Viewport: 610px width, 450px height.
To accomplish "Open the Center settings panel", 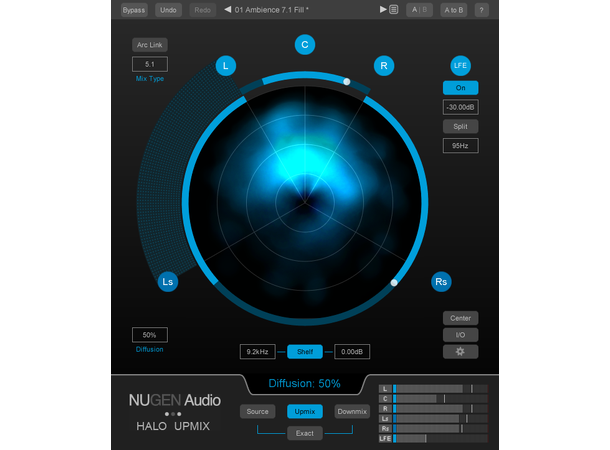I will tap(460, 318).
